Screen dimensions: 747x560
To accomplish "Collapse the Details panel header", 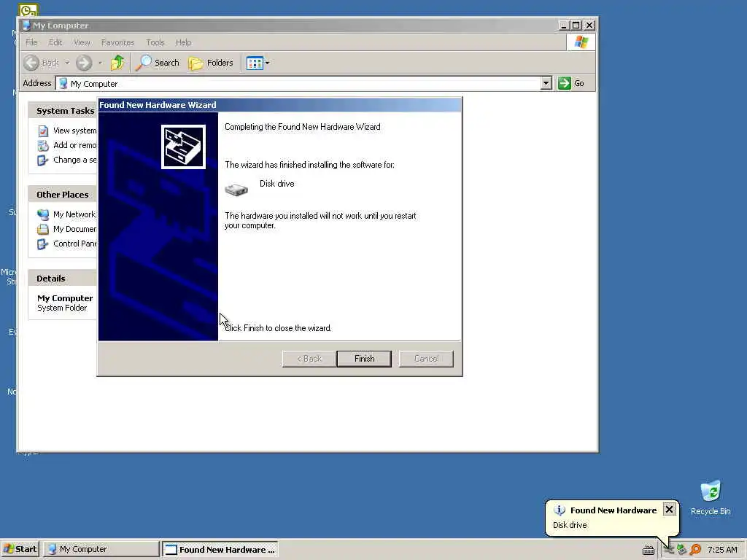I will (63, 278).
